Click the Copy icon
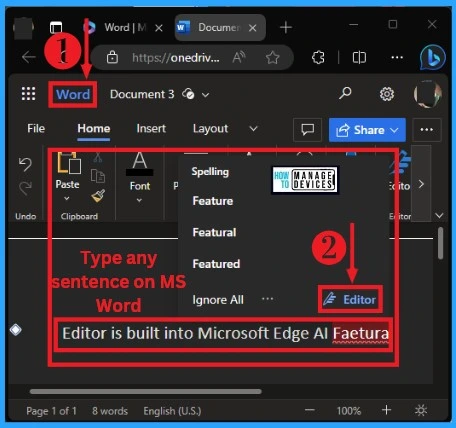 98,176
